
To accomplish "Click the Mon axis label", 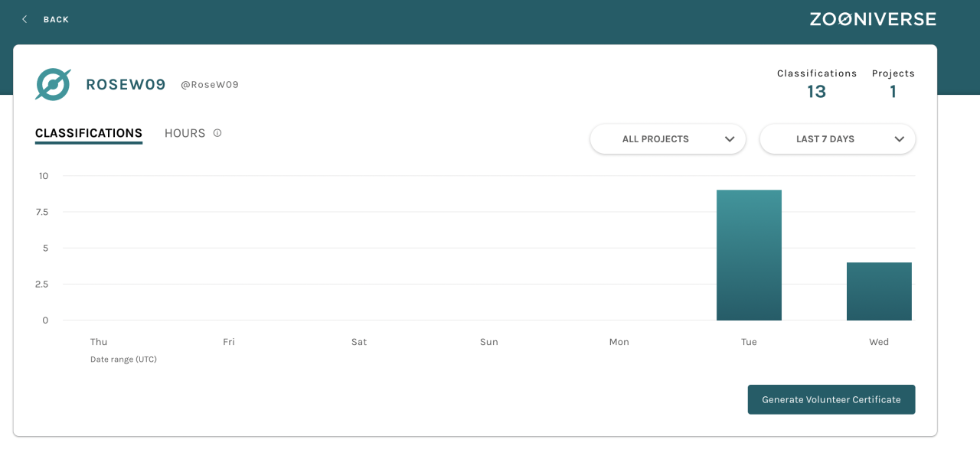I will [x=619, y=342].
